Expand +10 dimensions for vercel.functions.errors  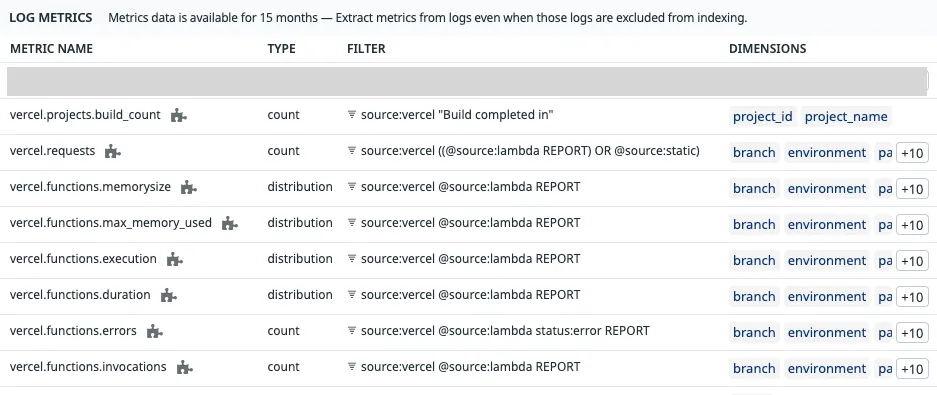[x=912, y=333]
